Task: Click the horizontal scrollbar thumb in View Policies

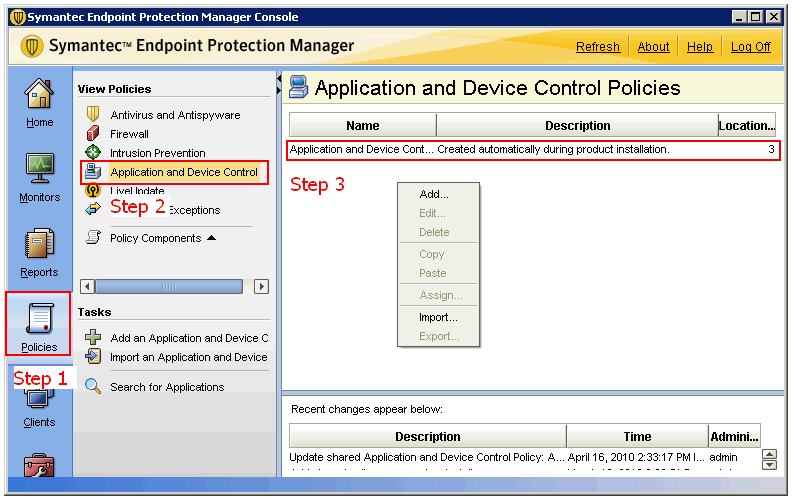Action: point(169,286)
